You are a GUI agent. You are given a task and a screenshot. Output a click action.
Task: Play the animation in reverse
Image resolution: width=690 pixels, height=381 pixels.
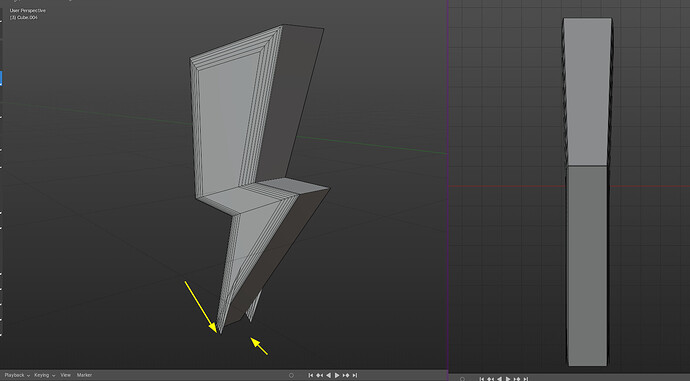(328, 375)
